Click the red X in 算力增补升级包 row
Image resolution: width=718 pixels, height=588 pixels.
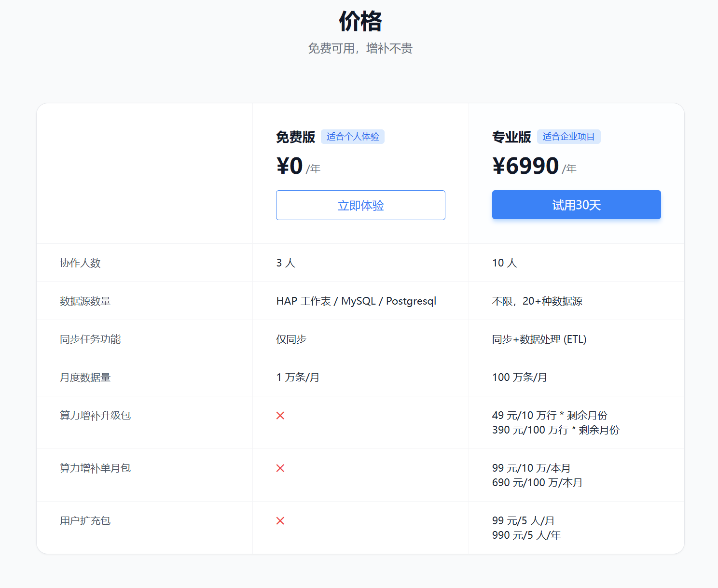[280, 416]
